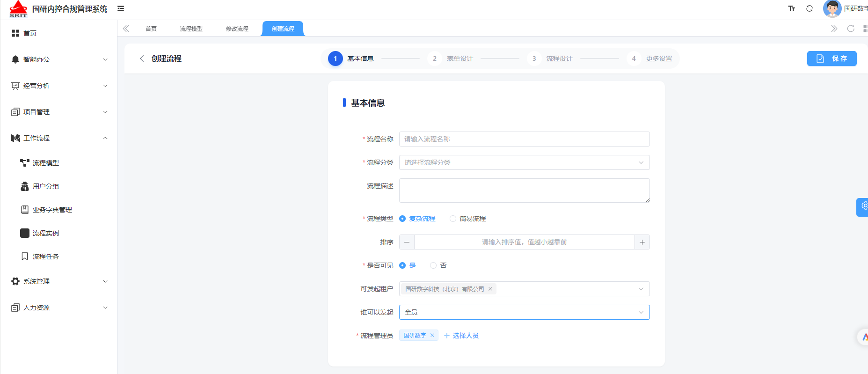The image size is (868, 374).
Task: Expand the 人力资源 menu chevron
Action: 105,308
